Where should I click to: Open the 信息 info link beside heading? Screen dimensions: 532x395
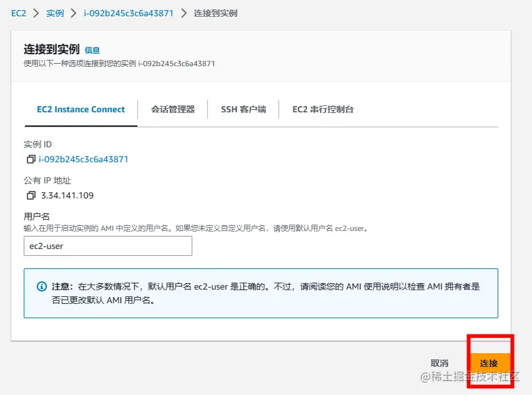click(92, 51)
